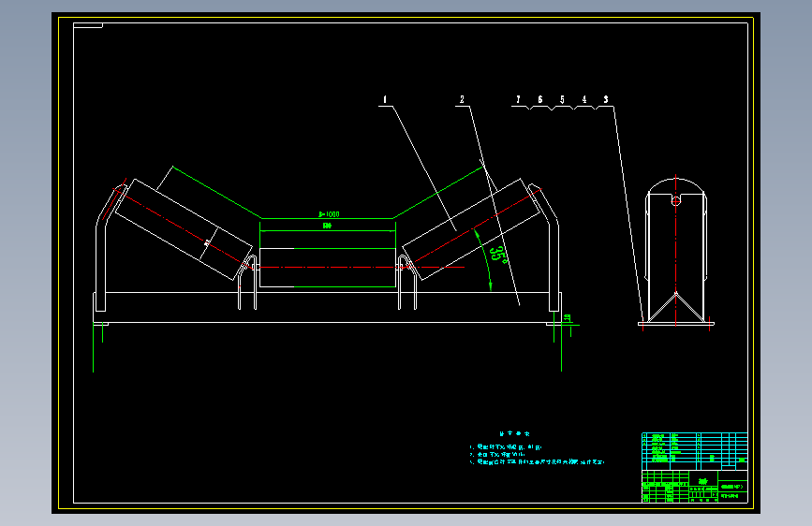
Task: Select the 35° angle dimension text
Action: coord(497,254)
